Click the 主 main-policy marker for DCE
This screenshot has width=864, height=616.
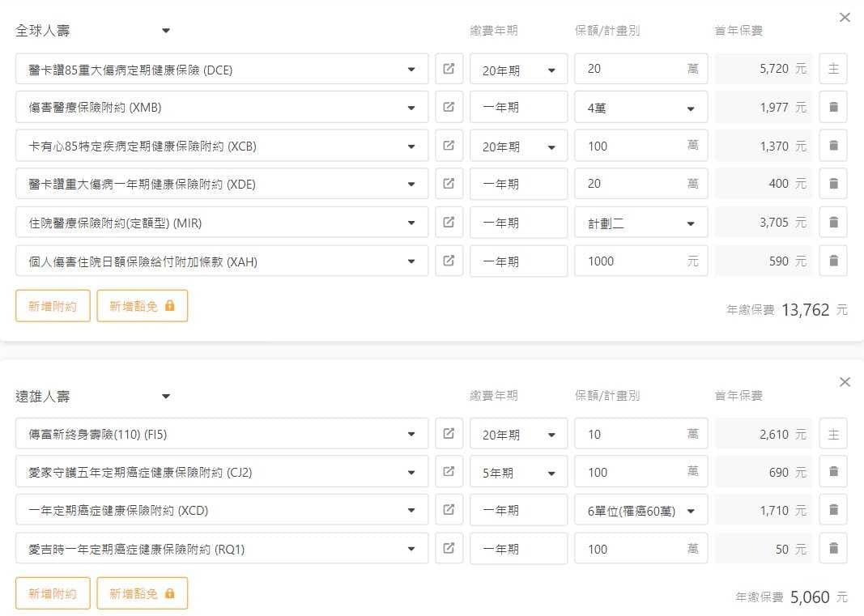tap(833, 69)
